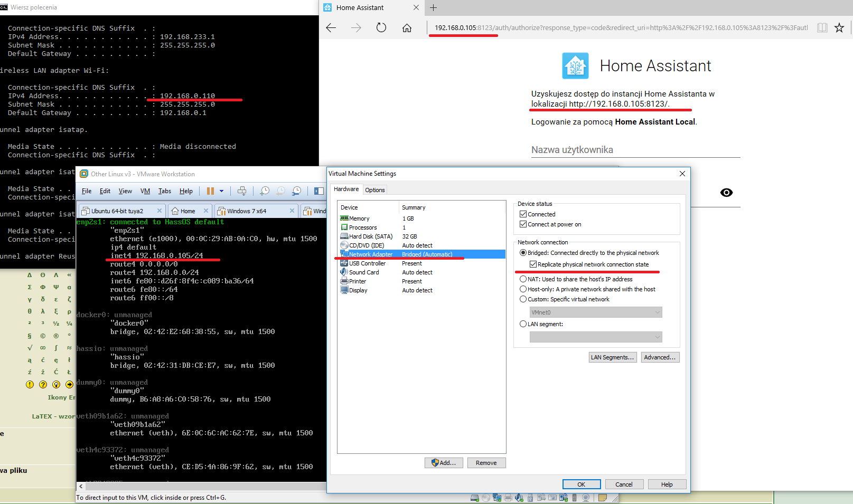Click the USB device status bar icon

click(x=530, y=498)
